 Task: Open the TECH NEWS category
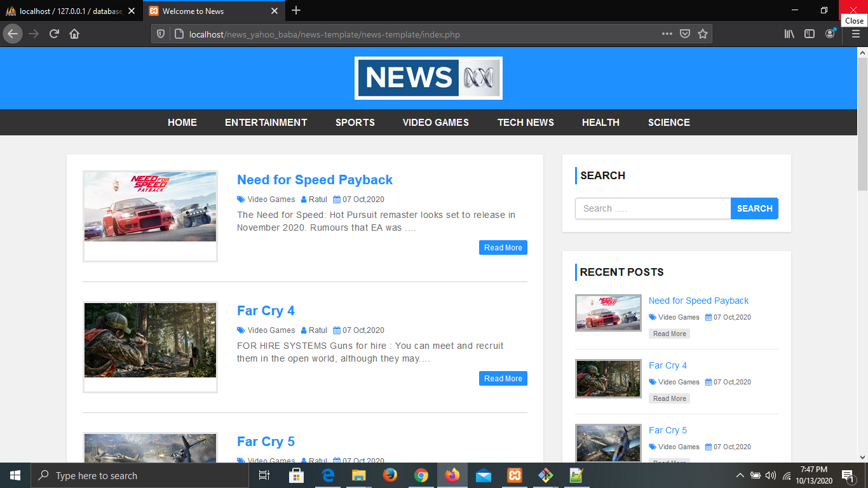(526, 123)
